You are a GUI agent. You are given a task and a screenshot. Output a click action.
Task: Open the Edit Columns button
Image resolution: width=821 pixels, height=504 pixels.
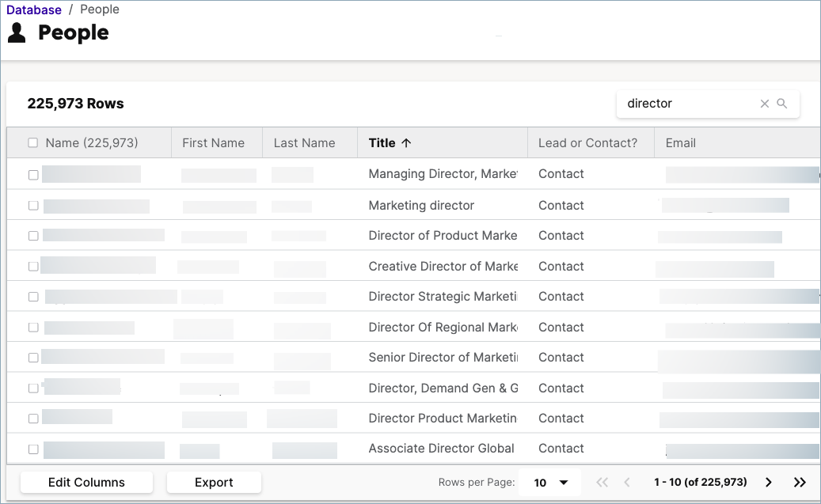86,483
